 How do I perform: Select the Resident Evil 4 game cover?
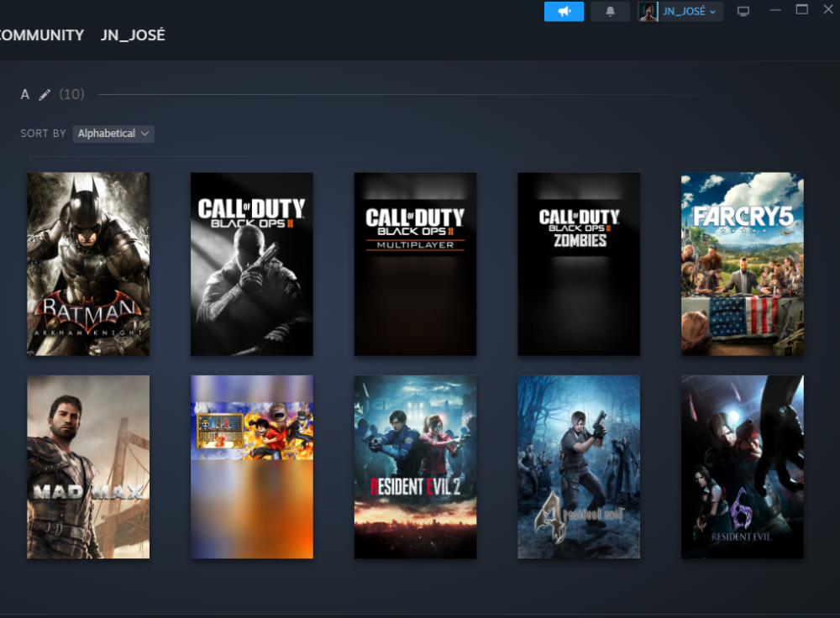[x=579, y=467]
